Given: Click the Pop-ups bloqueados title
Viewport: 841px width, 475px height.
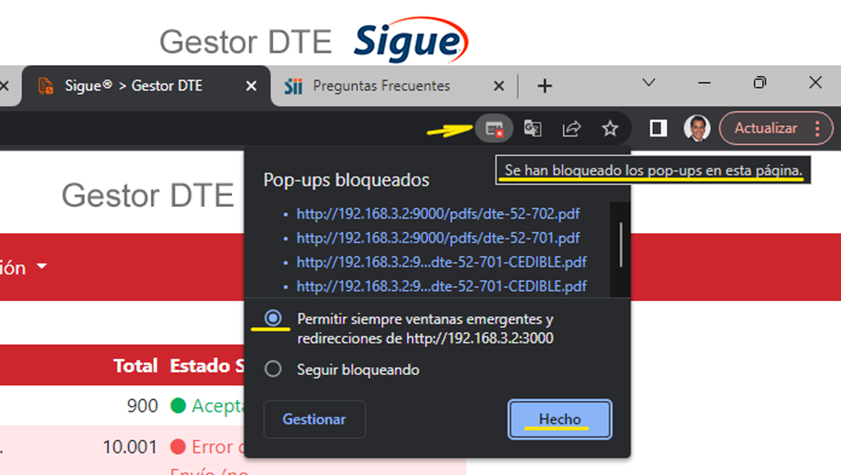Looking at the screenshot, I should [x=346, y=180].
